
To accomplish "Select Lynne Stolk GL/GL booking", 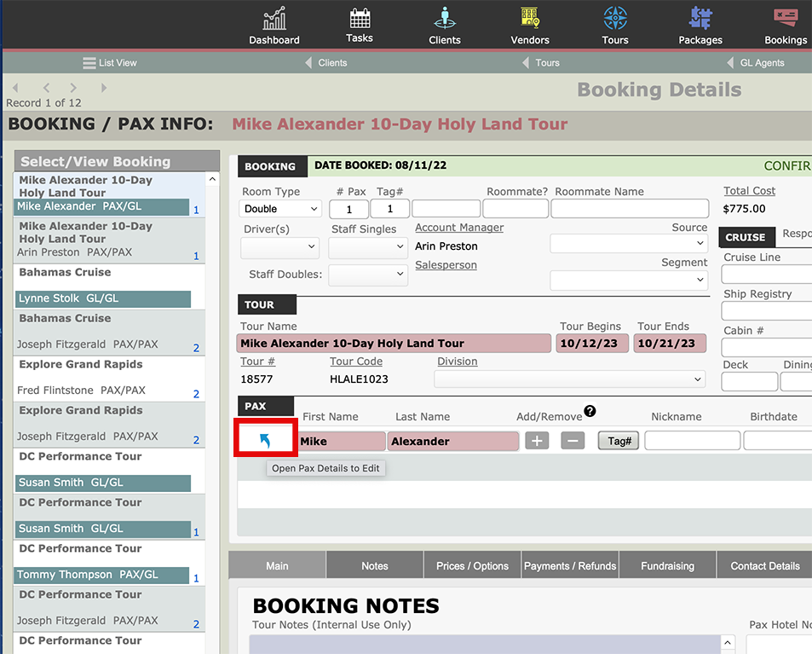I will coord(102,298).
